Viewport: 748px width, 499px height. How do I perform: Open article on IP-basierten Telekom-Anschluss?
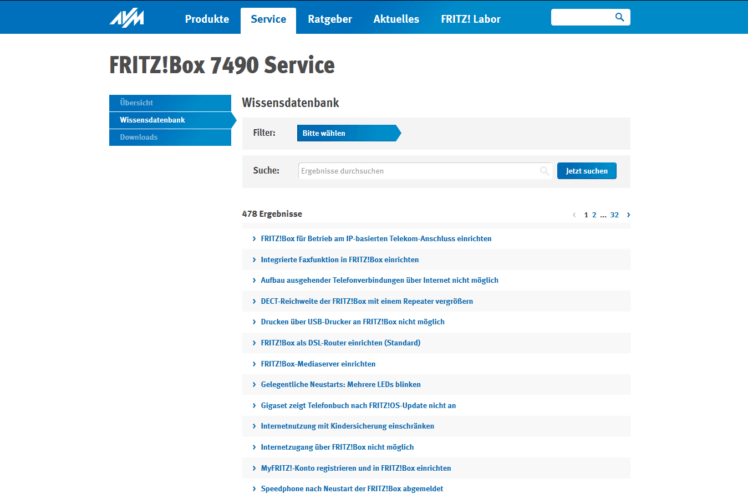[376, 239]
